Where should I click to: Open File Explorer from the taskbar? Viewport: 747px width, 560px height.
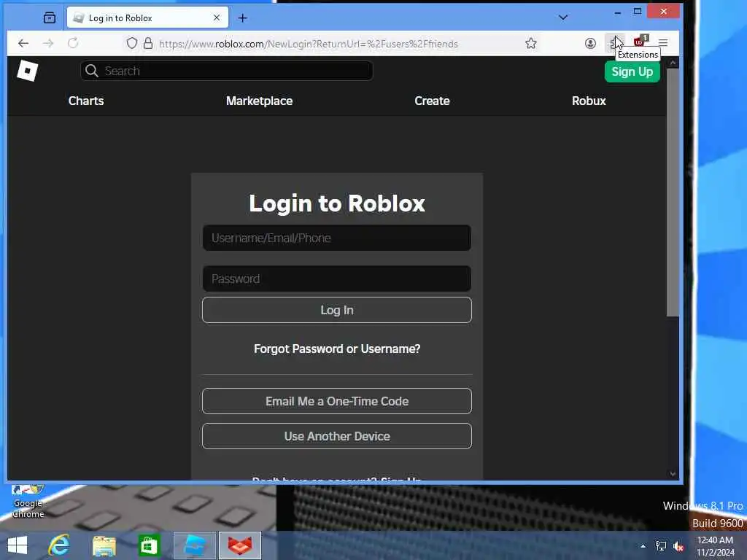(104, 545)
